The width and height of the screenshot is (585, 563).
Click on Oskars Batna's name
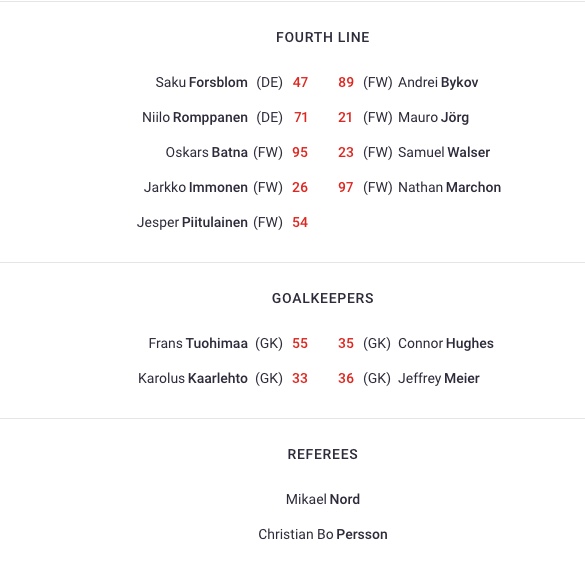[206, 152]
